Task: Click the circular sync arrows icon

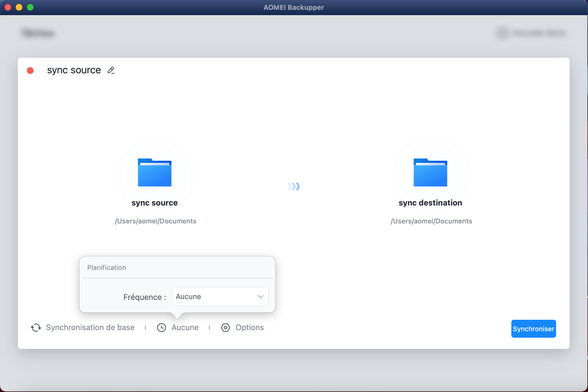Action: [x=36, y=328]
